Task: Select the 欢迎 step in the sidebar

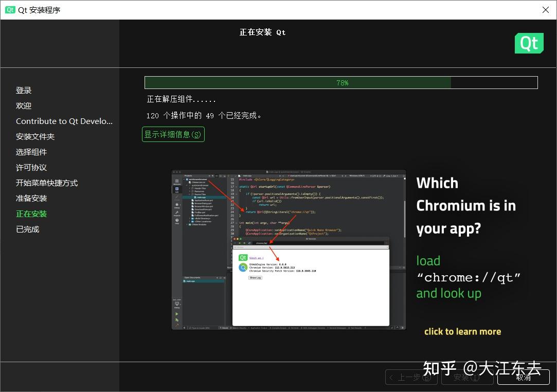Action: (24, 105)
